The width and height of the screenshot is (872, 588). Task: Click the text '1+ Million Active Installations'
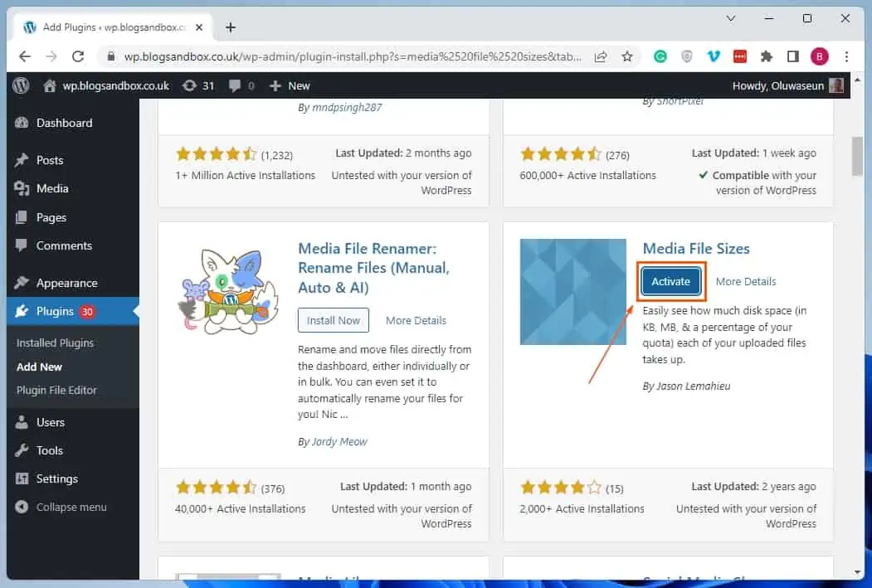[246, 175]
